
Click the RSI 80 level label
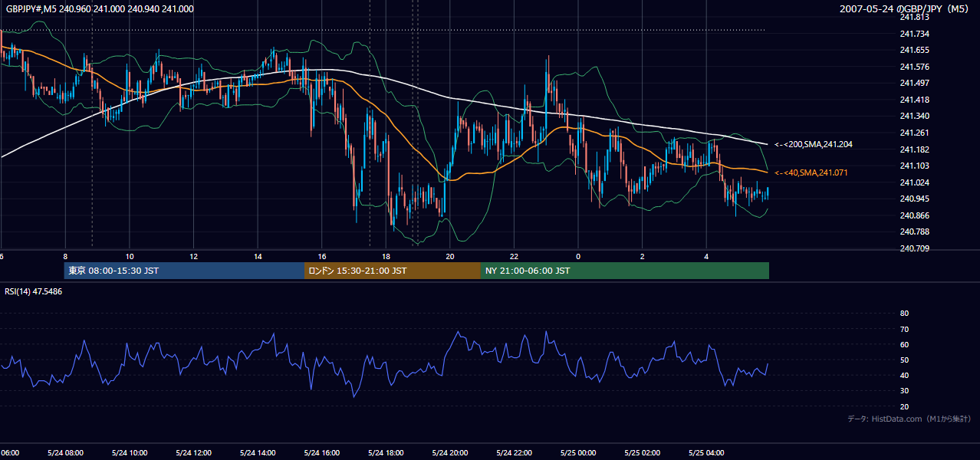tap(904, 314)
